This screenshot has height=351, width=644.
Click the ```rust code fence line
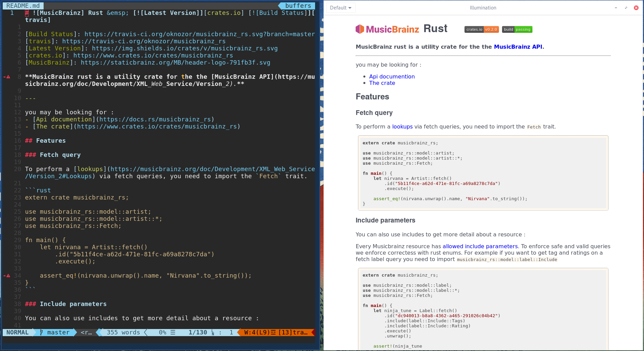(x=38, y=190)
